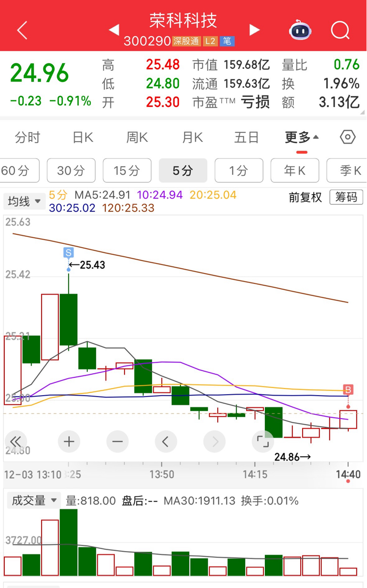Screen dimensions: 367x588
Task: Enter fullscreen chart mode
Action: [263, 441]
